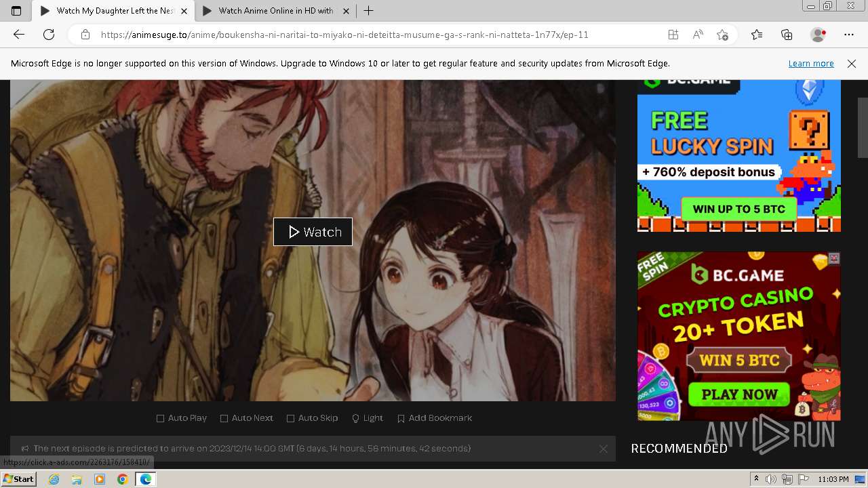Switch to Watch My Daughter Left the Nest tab

point(113,11)
